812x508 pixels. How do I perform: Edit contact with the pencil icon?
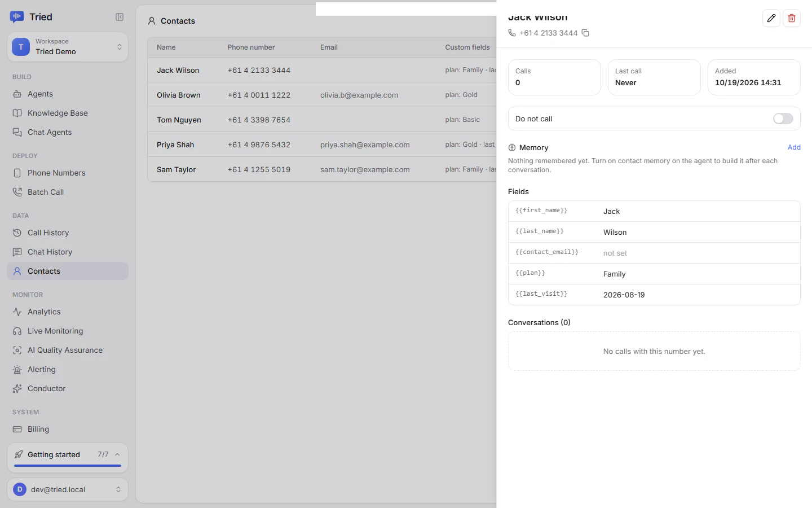(x=771, y=18)
